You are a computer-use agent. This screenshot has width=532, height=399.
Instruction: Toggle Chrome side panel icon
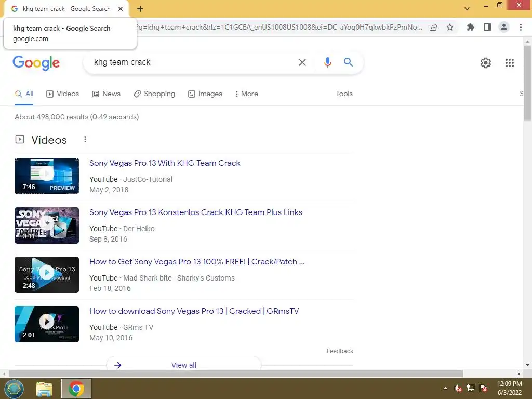(x=487, y=27)
